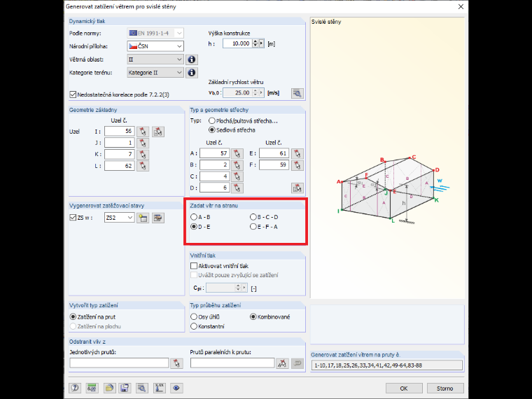The height and width of the screenshot is (399, 532).
Task: Pick node I graphically
Action: (143, 132)
